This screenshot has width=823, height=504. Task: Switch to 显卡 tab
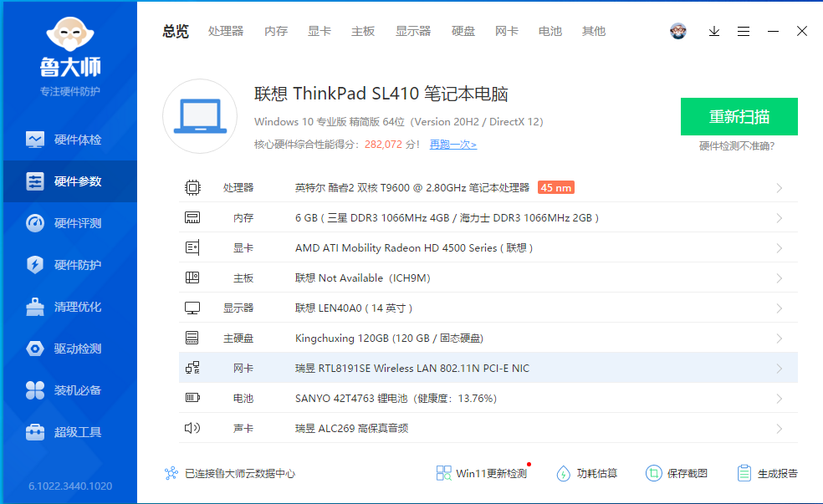coord(319,32)
